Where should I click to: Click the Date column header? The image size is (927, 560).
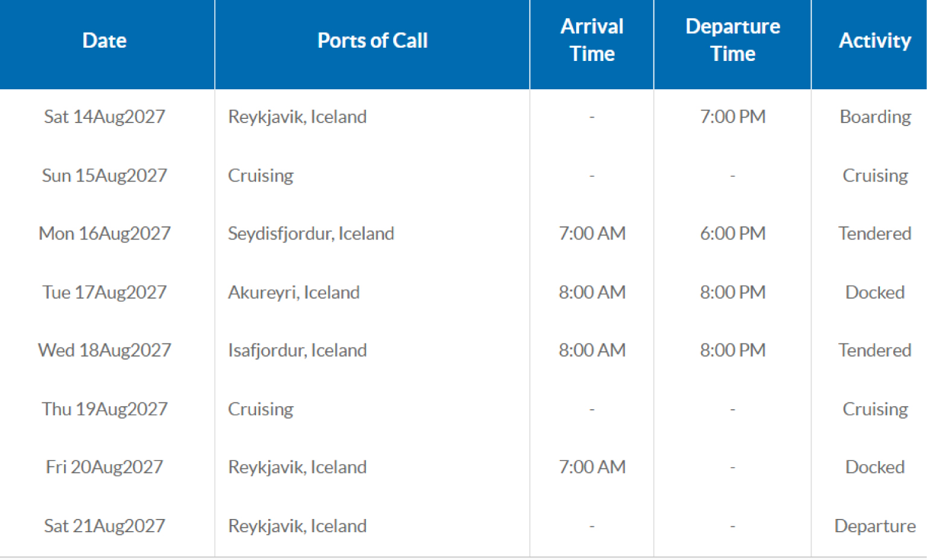tap(104, 40)
